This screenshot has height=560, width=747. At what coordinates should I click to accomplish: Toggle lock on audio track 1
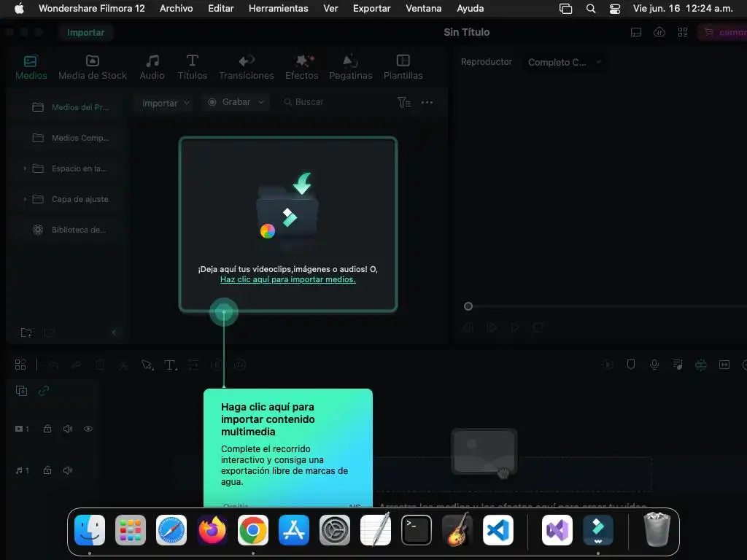point(47,470)
